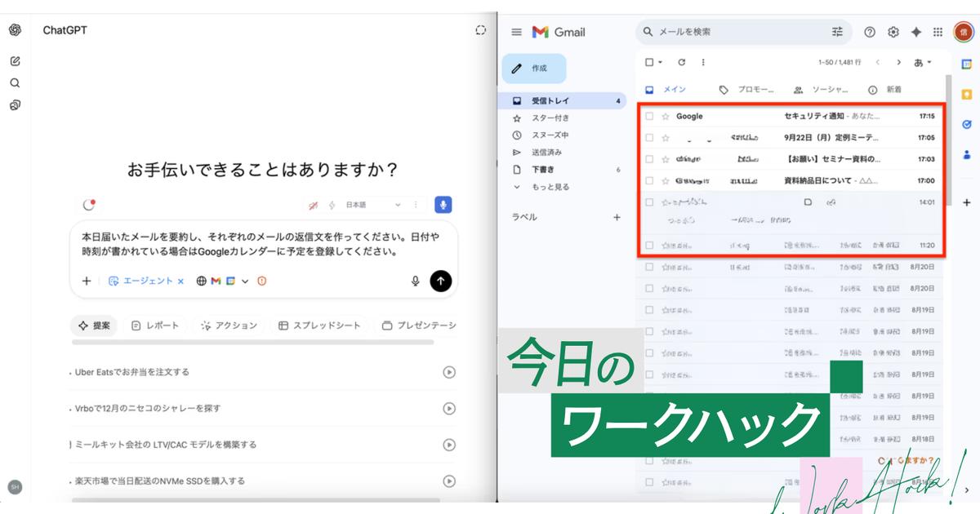Viewport: 980px width, 514px height.
Task: Open Gmail search filter options icon
Action: (837, 32)
